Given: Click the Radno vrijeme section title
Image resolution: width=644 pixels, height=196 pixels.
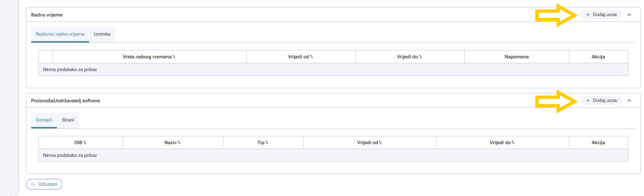Looking at the screenshot, I should (47, 14).
